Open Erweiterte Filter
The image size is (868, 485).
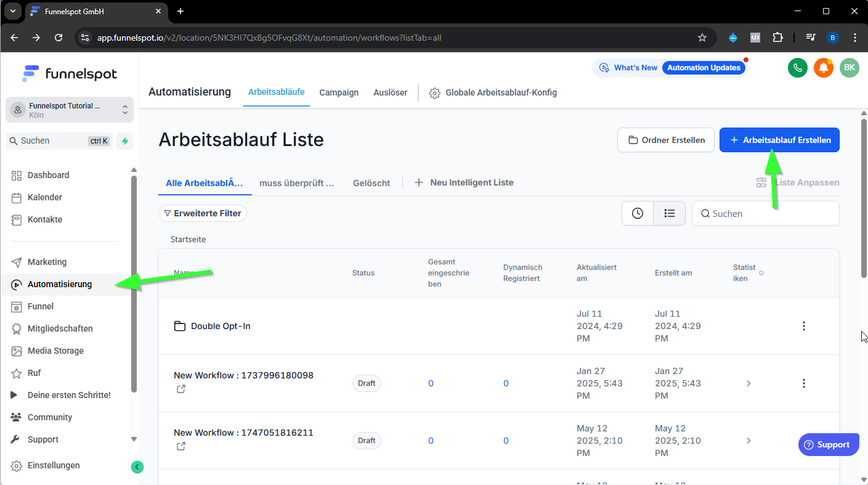(203, 213)
